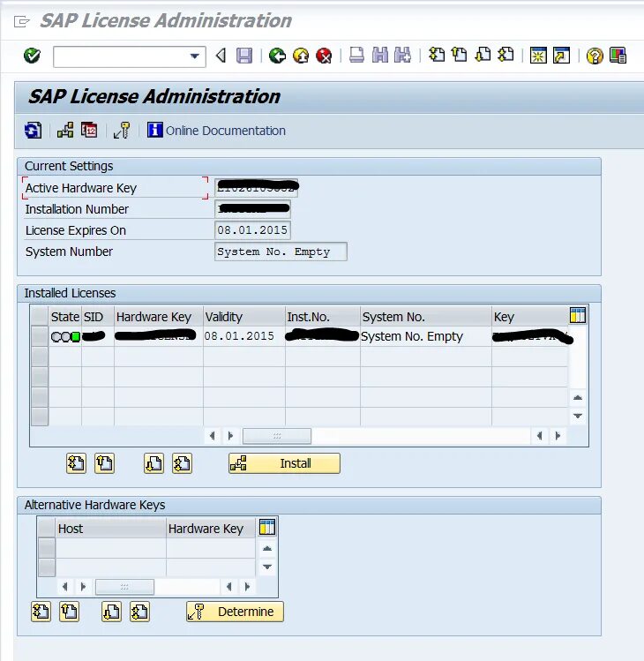This screenshot has height=661, width=644.
Task: Click the red Cancel icon
Action: click(324, 56)
